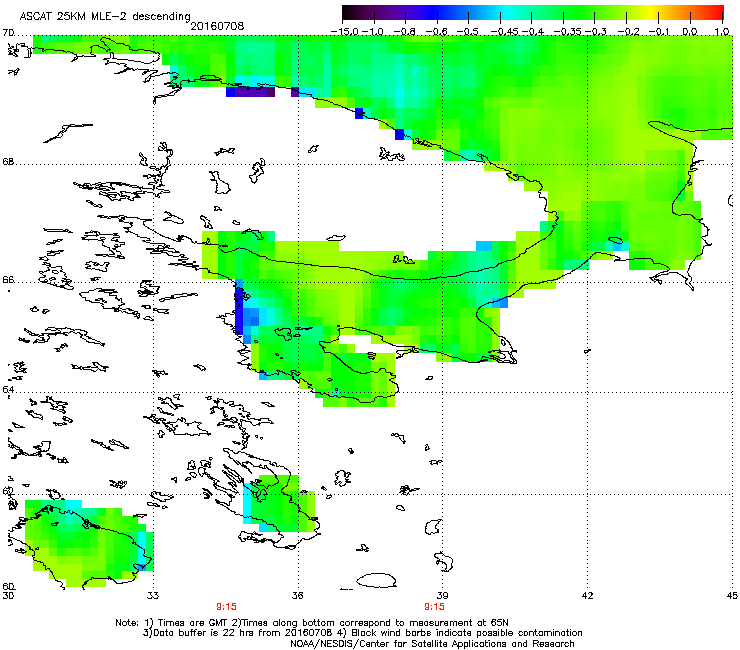Screen dimensions: 740x650
Task: Pick the cyan section of the color bar
Action: 507,13
